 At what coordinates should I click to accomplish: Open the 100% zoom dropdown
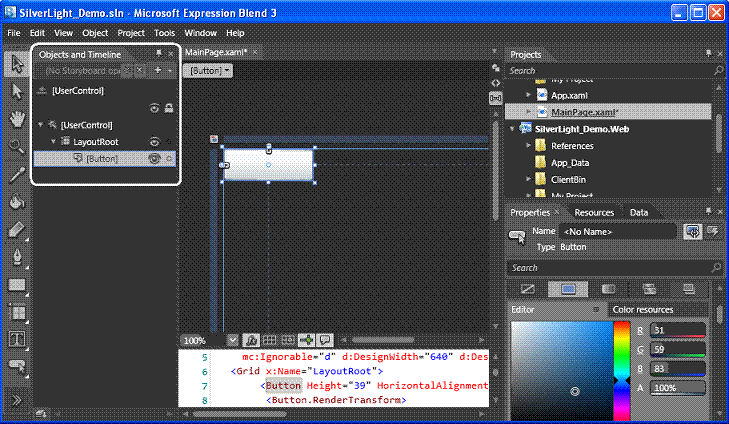click(x=232, y=340)
